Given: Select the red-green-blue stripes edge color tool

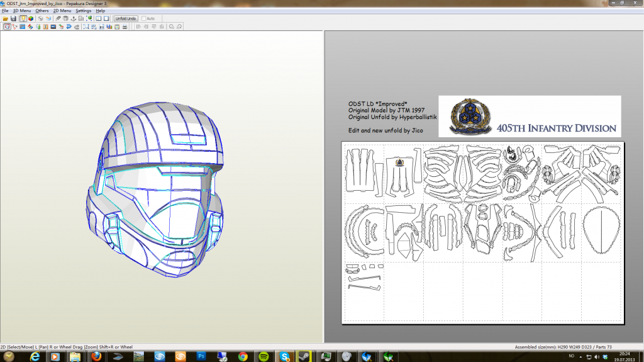Looking at the screenshot, I should (x=30, y=26).
